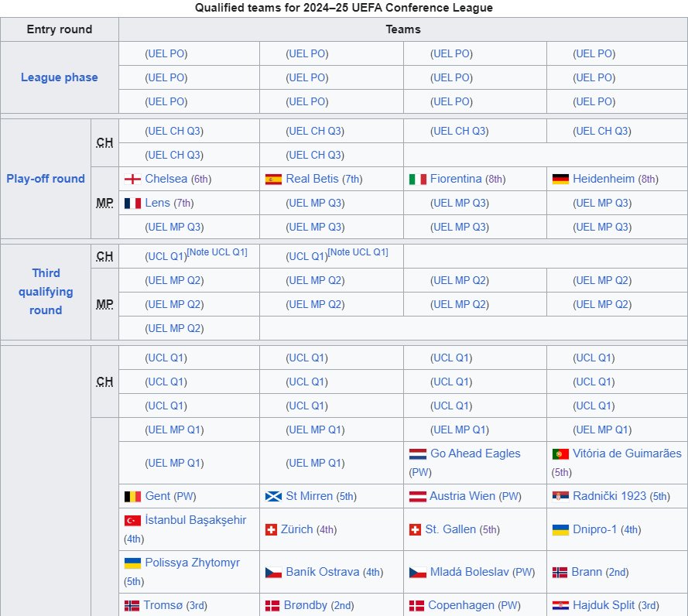Open the Mladá Boleslav link
The height and width of the screenshot is (616, 688).
(x=470, y=572)
